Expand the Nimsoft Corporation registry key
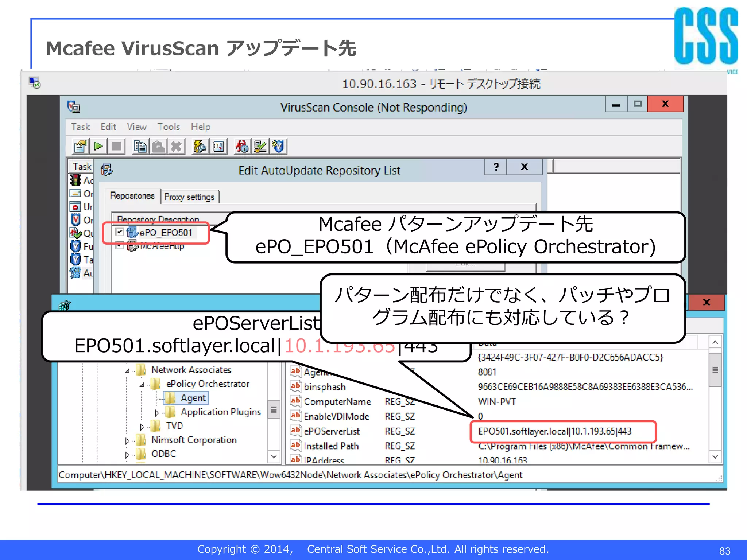The height and width of the screenshot is (560, 747). [127, 441]
